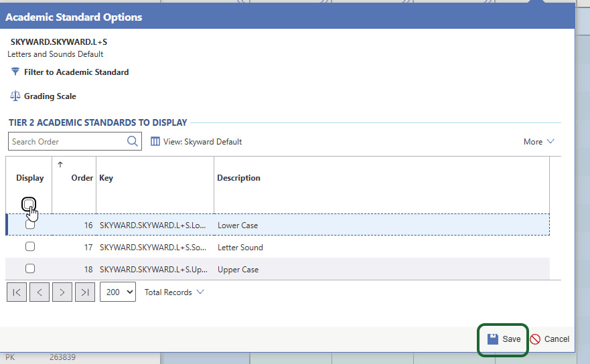This screenshot has height=364, width=590.
Task: Expand the Total Records chevron
Action: tap(200, 292)
